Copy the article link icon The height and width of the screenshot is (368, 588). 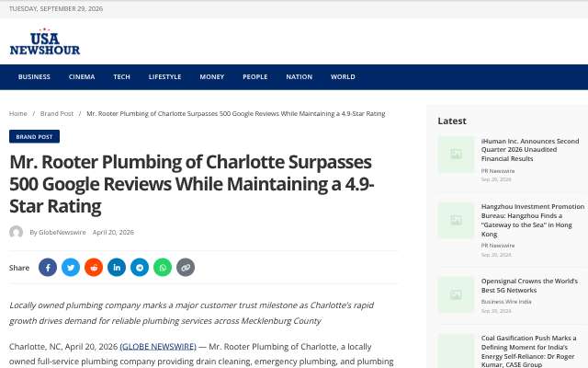186,268
